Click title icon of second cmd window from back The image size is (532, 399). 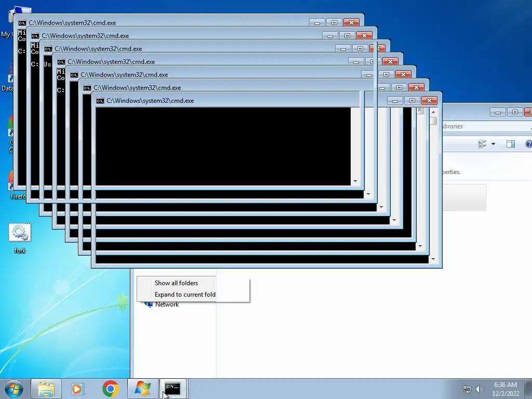[35, 36]
